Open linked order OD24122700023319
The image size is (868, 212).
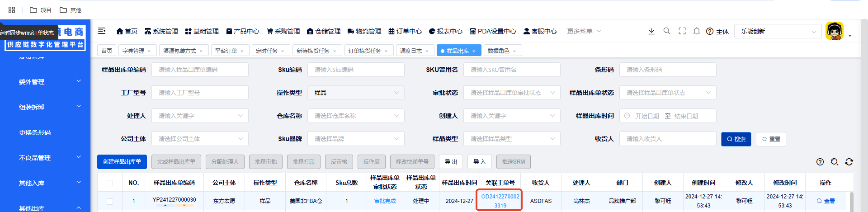pyautogui.click(x=500, y=201)
